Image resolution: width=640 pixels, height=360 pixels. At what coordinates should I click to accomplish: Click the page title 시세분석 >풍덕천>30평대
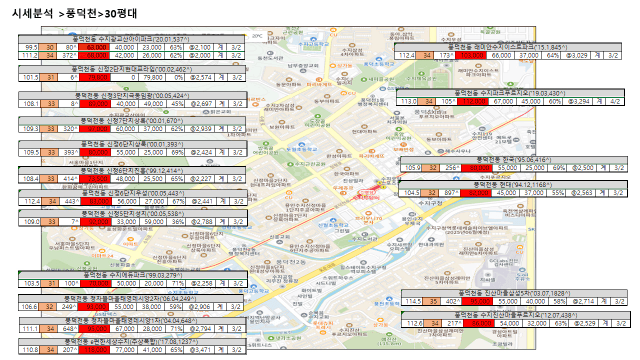tap(74, 13)
